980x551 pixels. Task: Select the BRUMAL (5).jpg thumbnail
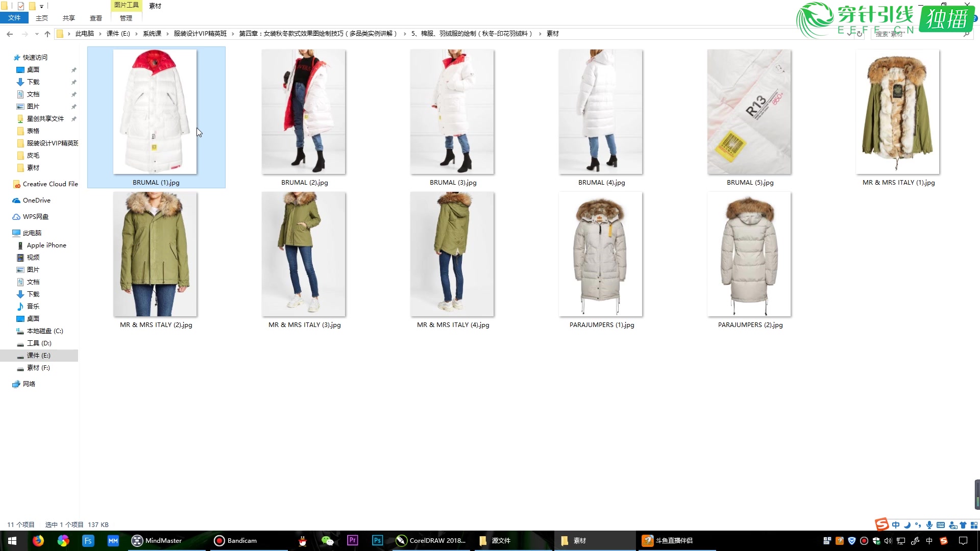pyautogui.click(x=749, y=112)
